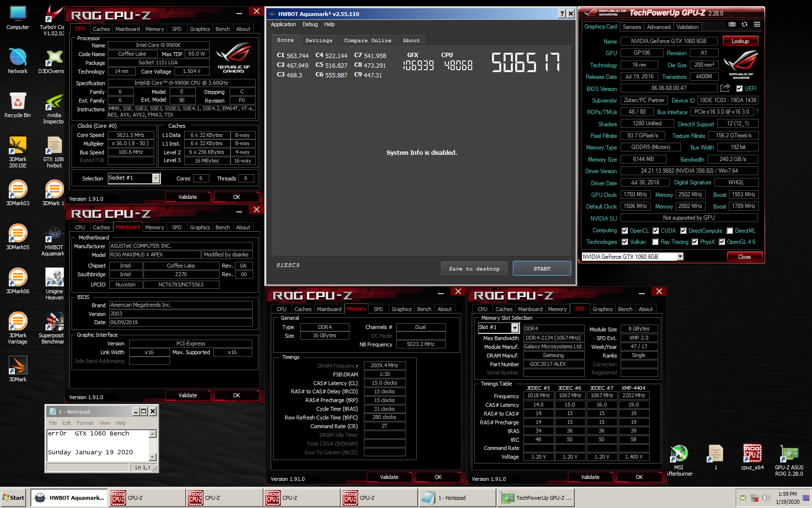Click Validate in the CPU-Z SPD window

point(590,477)
